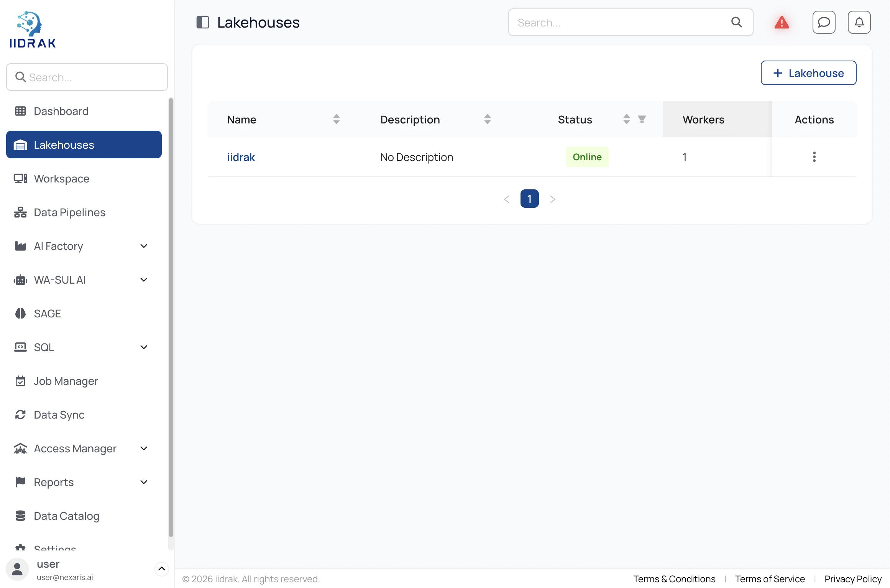Viewport: 890px width, 588px height.
Task: Expand the Reports submenu chevron
Action: 144,482
